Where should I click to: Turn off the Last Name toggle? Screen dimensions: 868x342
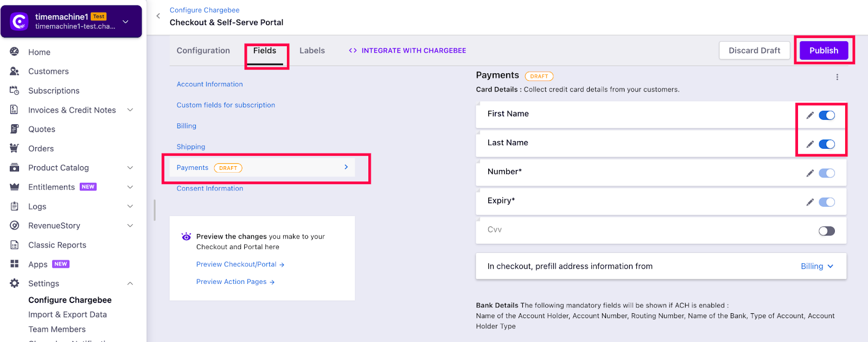click(827, 144)
